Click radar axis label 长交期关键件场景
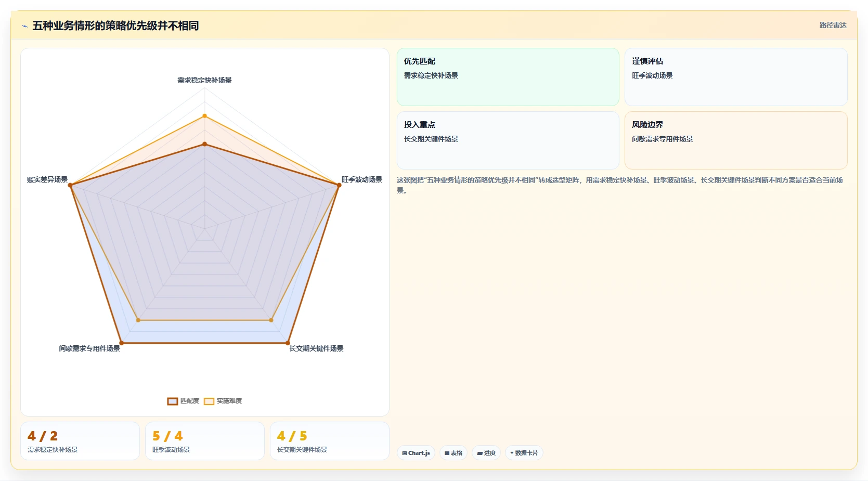The image size is (868, 481). (x=316, y=348)
